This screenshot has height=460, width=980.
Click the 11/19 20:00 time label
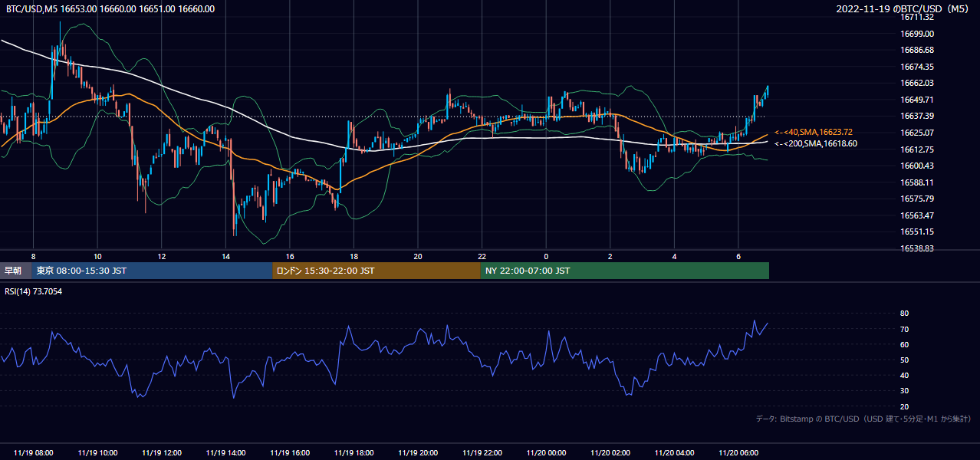[418, 453]
